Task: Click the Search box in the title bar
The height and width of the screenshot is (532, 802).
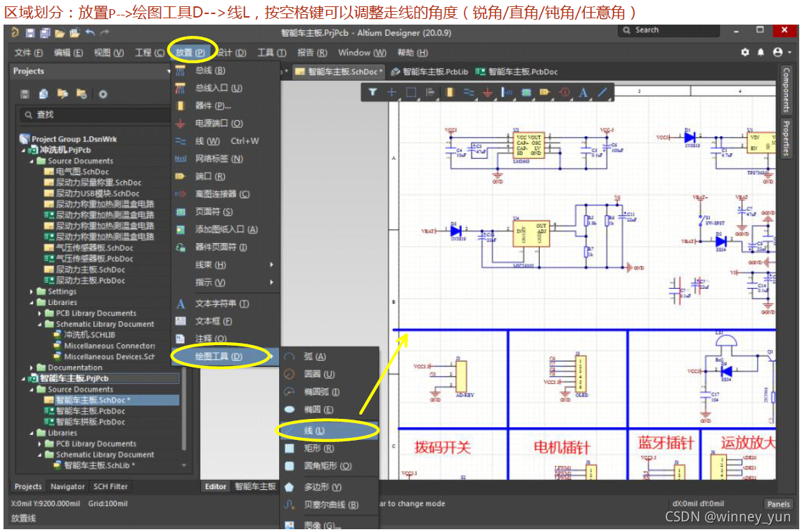Action: (x=669, y=30)
